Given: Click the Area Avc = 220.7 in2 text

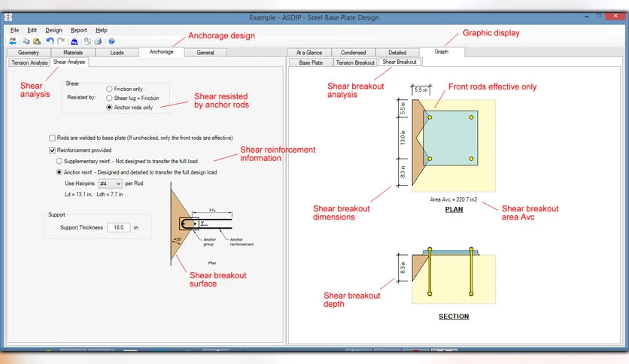Looking at the screenshot, I should (454, 199).
